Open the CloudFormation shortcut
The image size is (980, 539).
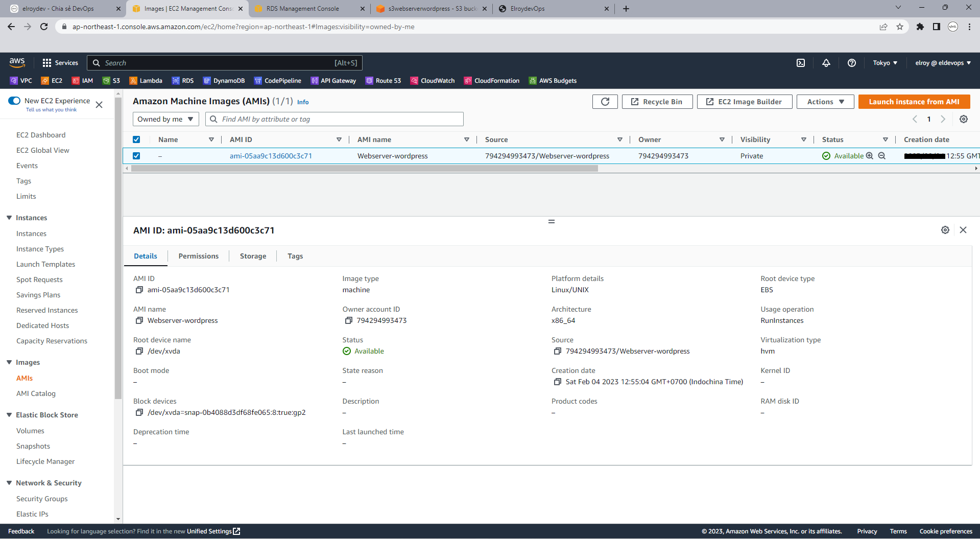coord(491,81)
